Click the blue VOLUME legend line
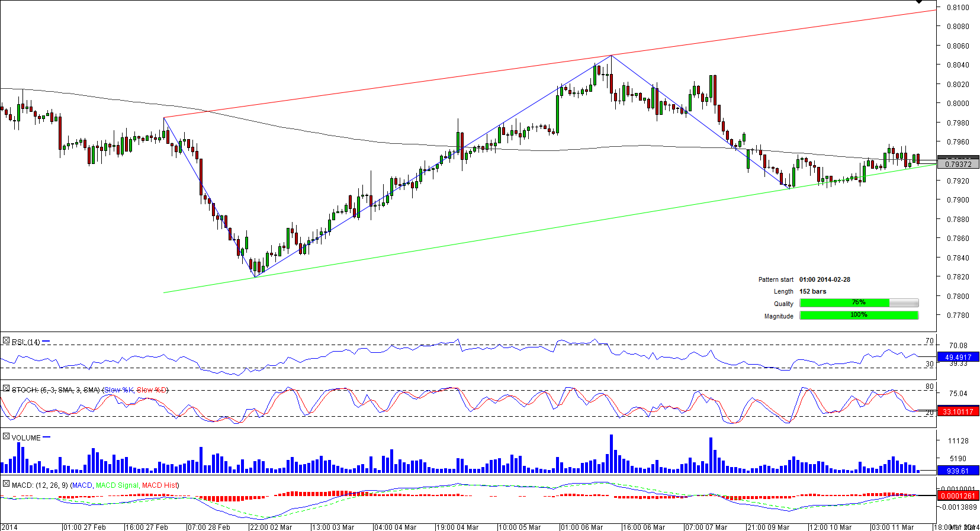The image size is (980, 531). (x=47, y=437)
